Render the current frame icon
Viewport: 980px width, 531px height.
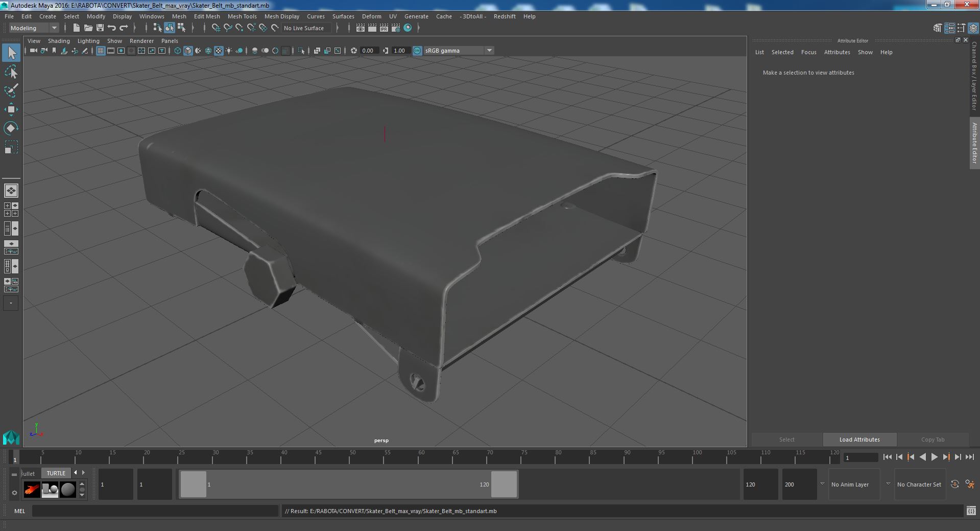click(372, 28)
